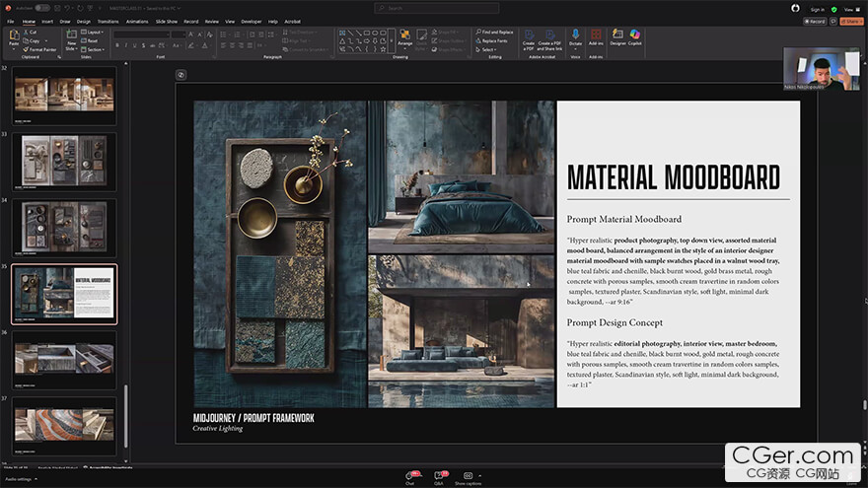This screenshot has height=488, width=868.
Task: Open the font color dropdown arrow
Action: (211, 45)
